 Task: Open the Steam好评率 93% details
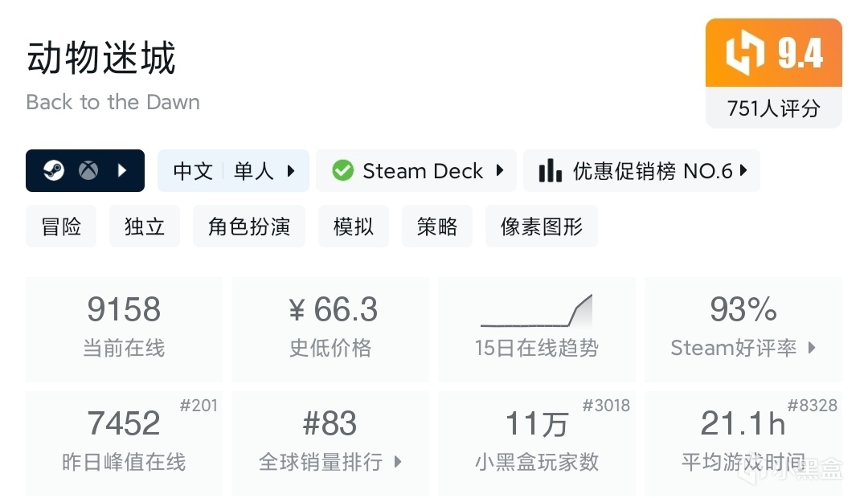(743, 329)
